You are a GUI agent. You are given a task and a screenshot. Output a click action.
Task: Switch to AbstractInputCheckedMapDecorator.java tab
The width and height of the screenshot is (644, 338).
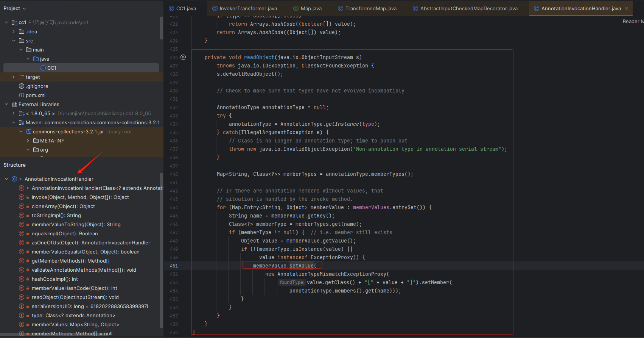(469, 8)
